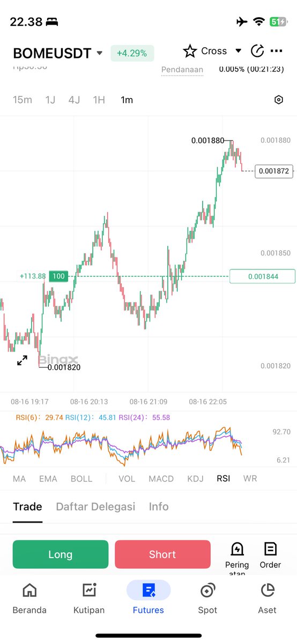Tap the Pendanaan funding link
This screenshot has height=644, width=297.
(182, 70)
